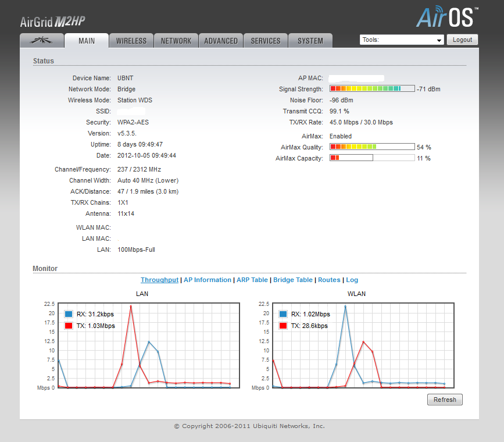Open the SERVICES tab
504x442 pixels.
tap(266, 41)
